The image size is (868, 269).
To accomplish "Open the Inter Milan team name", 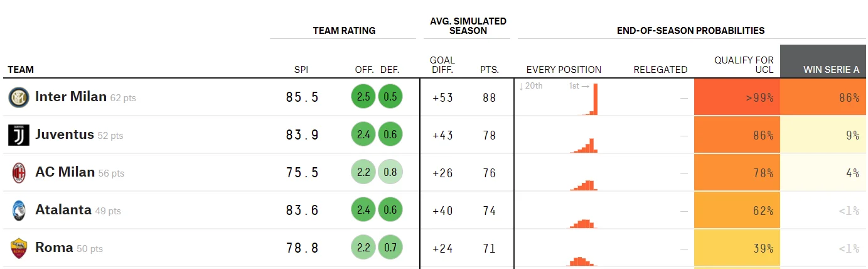I will [71, 97].
